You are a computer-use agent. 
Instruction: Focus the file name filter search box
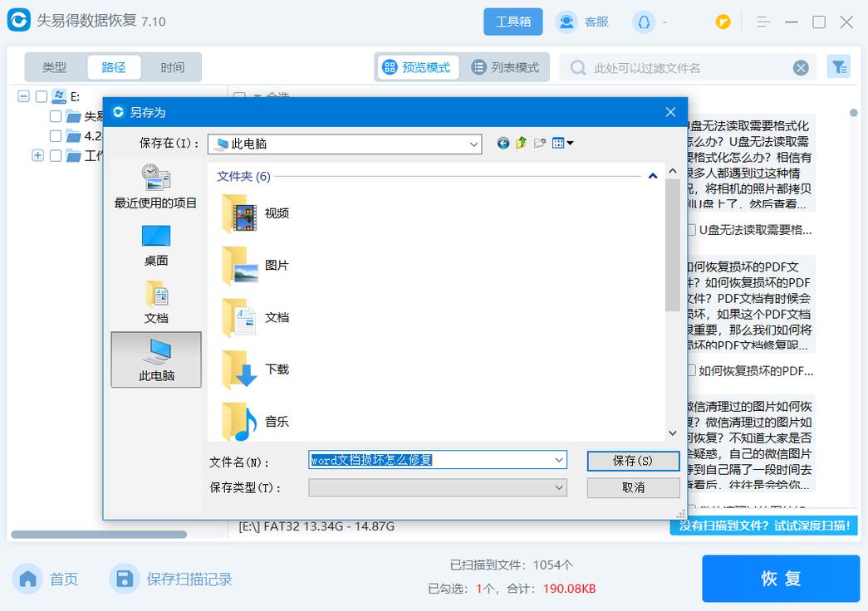[x=686, y=68]
